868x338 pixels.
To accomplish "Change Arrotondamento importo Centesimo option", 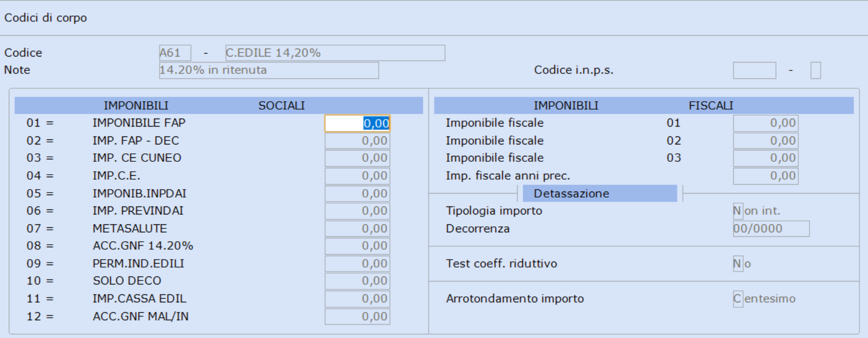I will [x=738, y=299].
